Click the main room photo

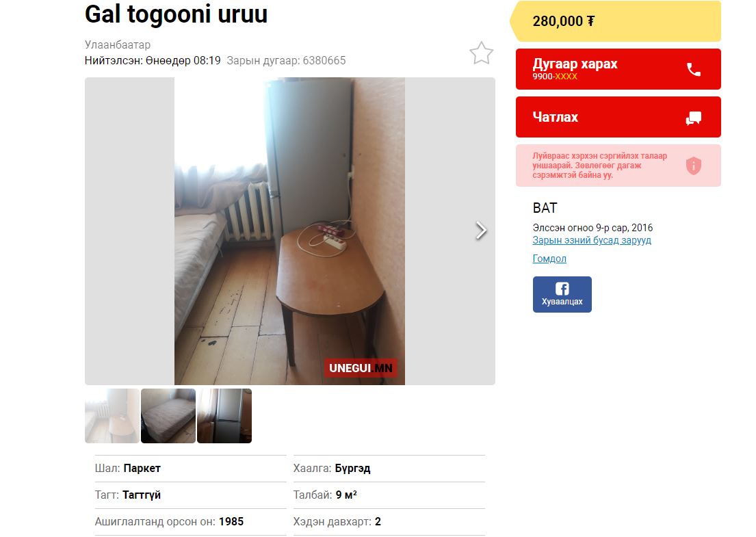tap(290, 231)
